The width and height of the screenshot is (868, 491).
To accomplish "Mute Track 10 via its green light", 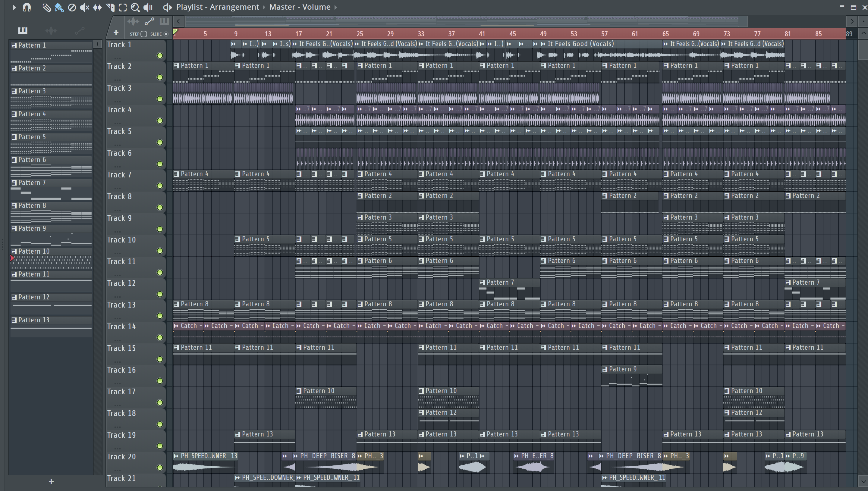I will click(x=160, y=251).
